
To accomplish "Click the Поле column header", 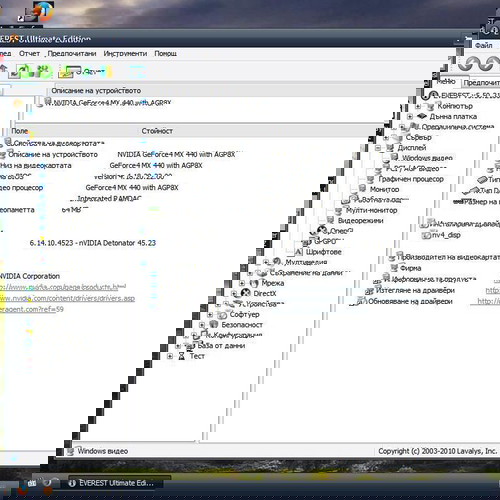I will coord(20,131).
